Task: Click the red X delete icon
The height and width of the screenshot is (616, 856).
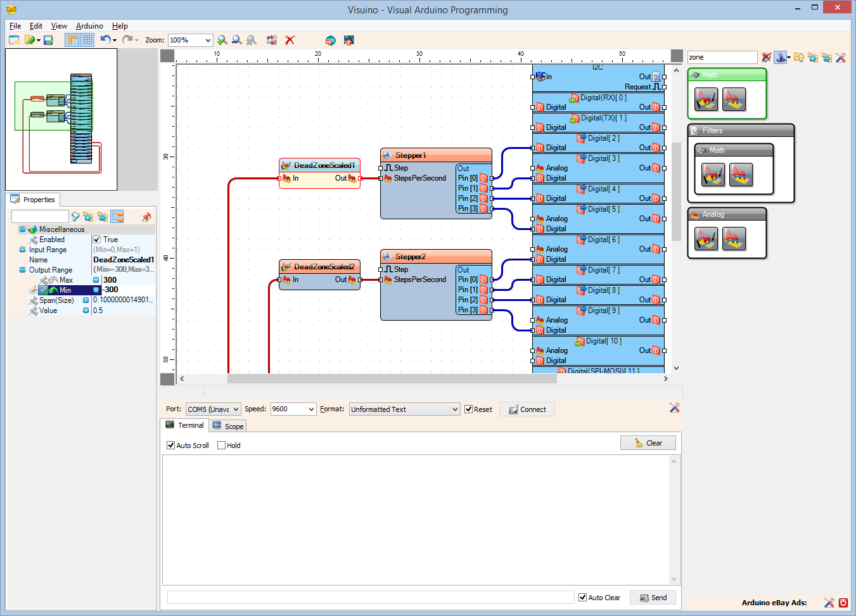Action: (x=290, y=39)
